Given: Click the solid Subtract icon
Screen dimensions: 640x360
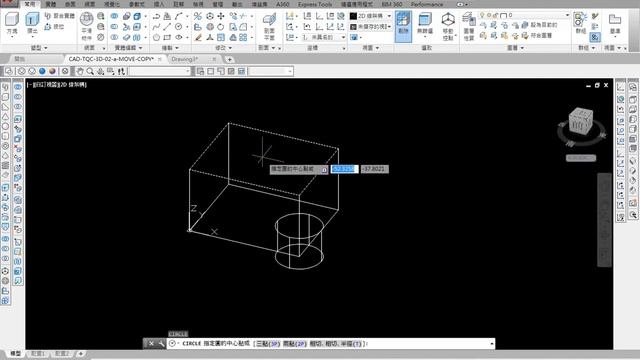Looking at the screenshot, I should (x=114, y=27).
